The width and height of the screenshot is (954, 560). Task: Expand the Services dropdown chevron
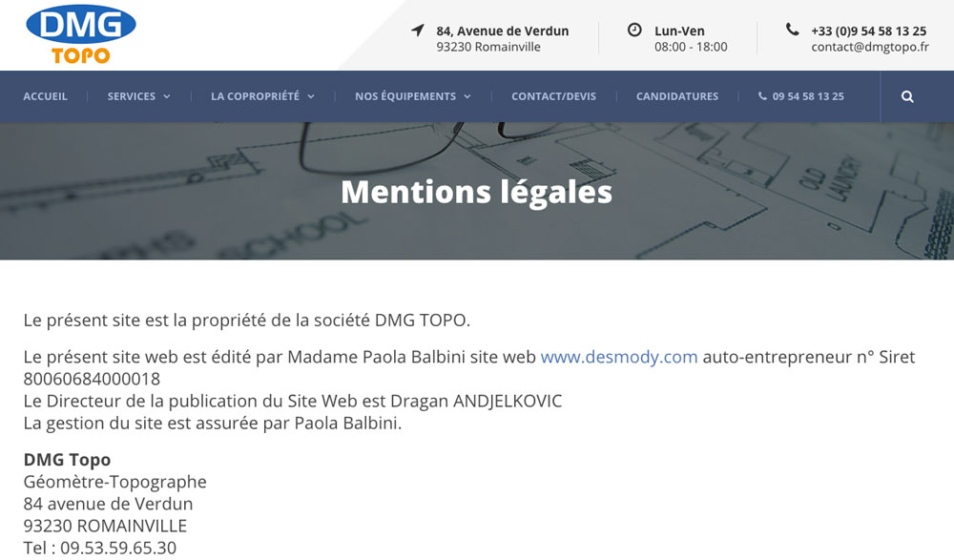(x=167, y=96)
